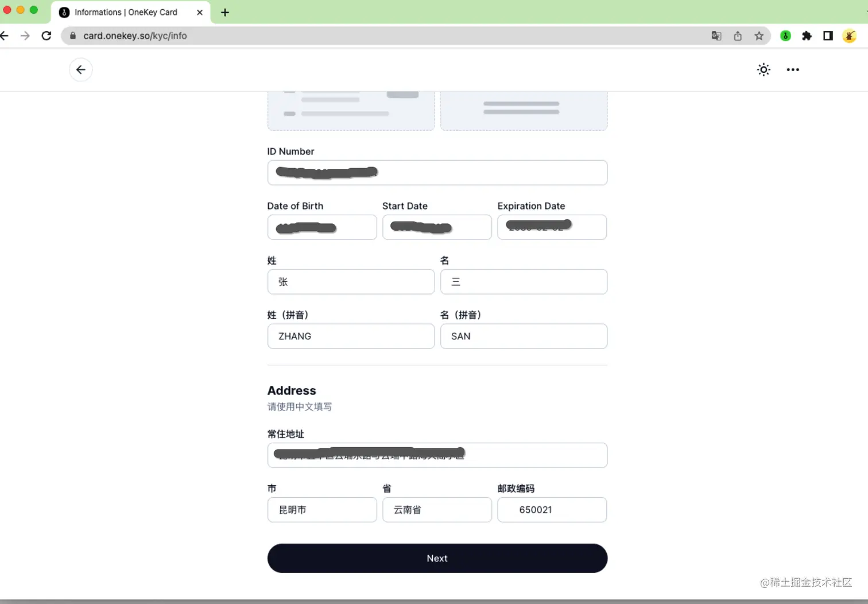Click the lock icon in the address bar
The width and height of the screenshot is (868, 604).
pos(73,36)
